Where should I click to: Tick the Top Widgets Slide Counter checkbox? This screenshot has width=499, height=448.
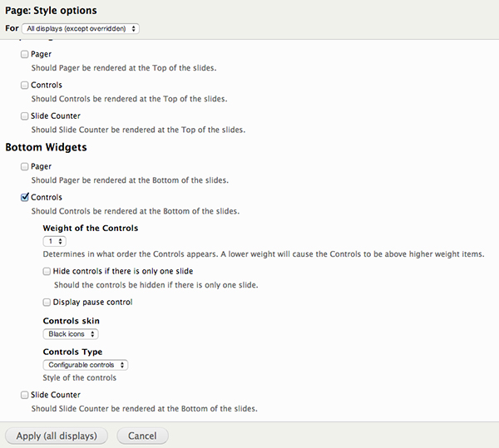pos(24,116)
